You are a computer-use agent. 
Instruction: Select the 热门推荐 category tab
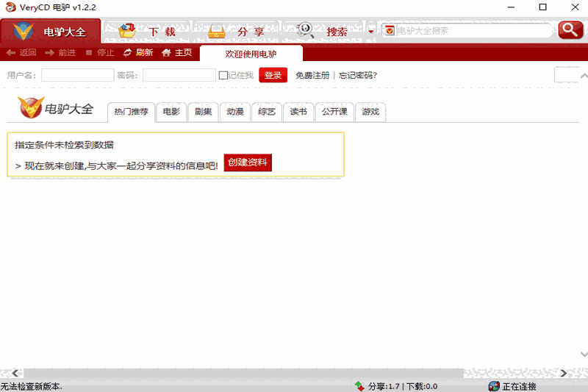point(132,112)
